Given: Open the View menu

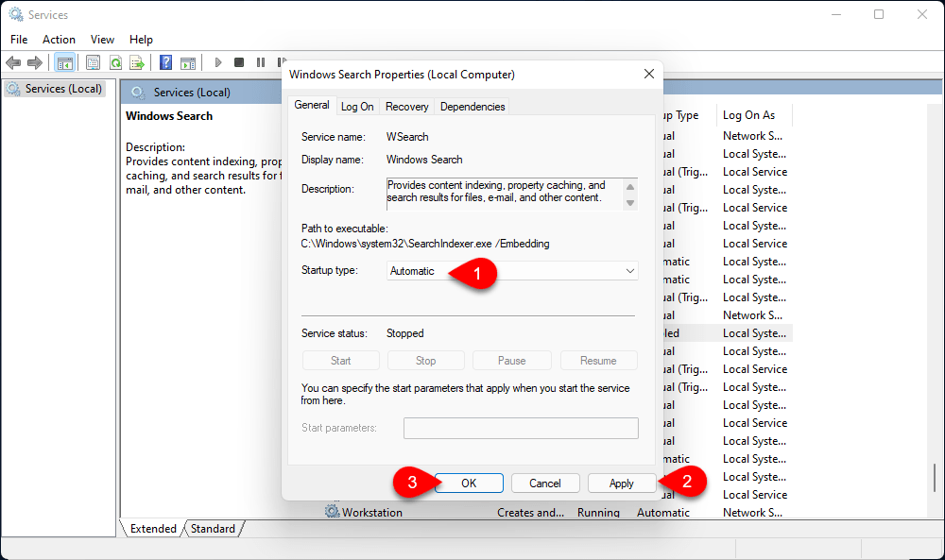Looking at the screenshot, I should (102, 39).
